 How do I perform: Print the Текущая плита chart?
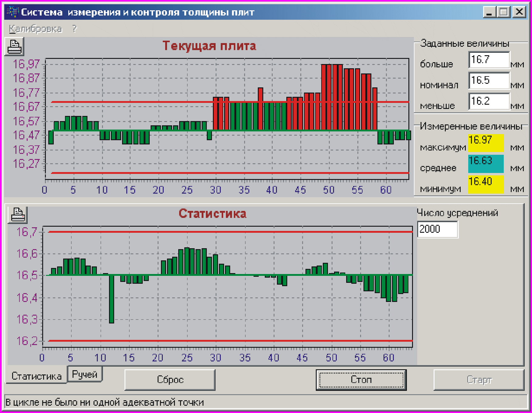click(x=14, y=47)
